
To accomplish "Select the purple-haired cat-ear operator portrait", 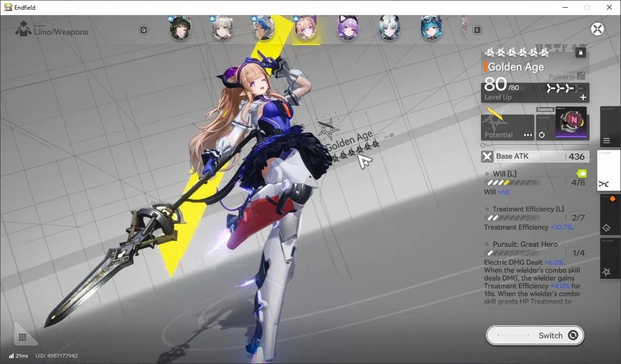I will click(347, 28).
